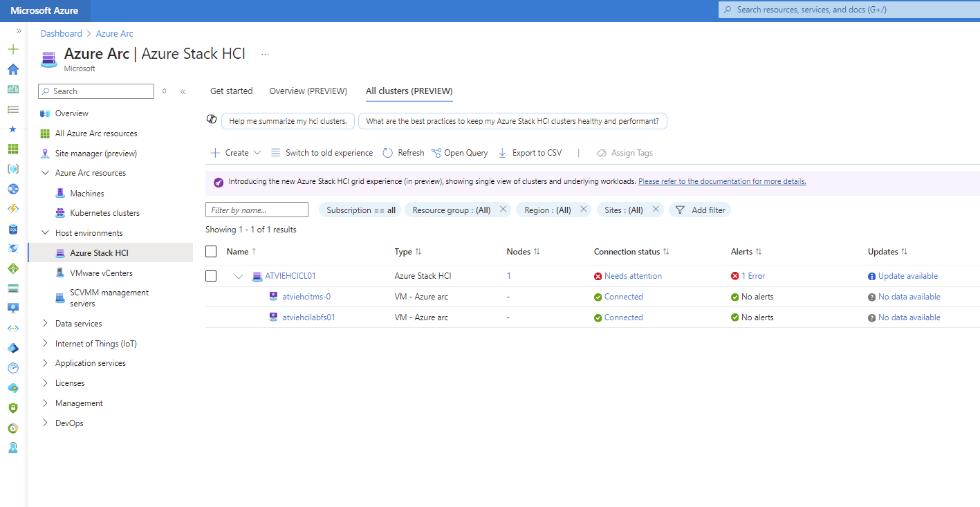Open Virtual machines monitor icon in rail
Image resolution: width=980 pixels, height=507 pixels.
(x=13, y=308)
